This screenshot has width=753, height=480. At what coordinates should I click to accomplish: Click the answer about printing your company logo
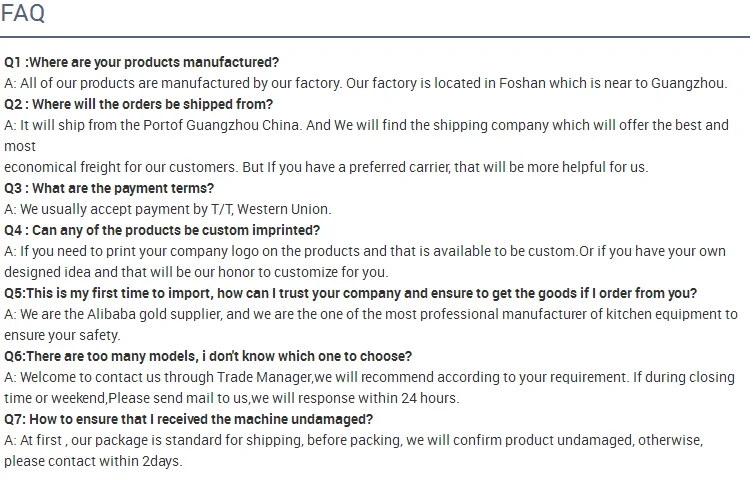click(x=364, y=251)
